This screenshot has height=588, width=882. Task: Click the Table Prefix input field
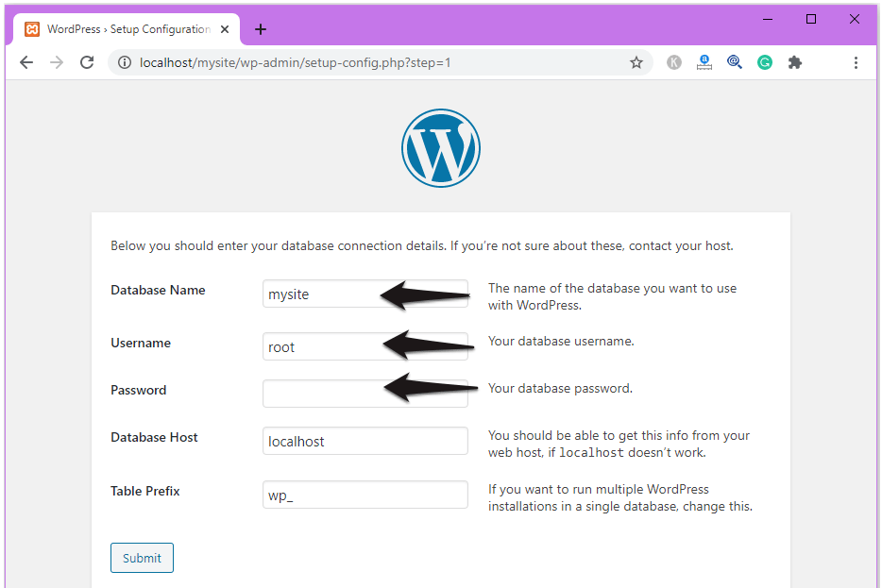[x=365, y=495]
